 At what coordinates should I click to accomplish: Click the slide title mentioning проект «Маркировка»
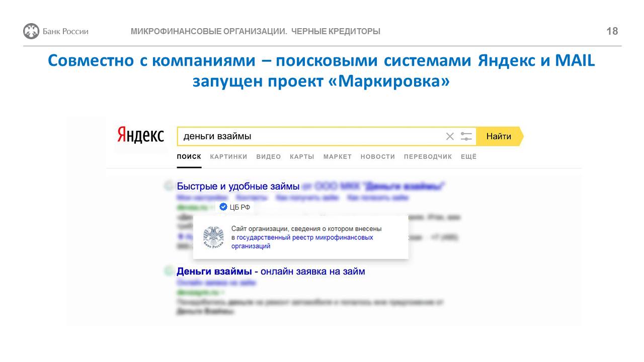pos(321,70)
